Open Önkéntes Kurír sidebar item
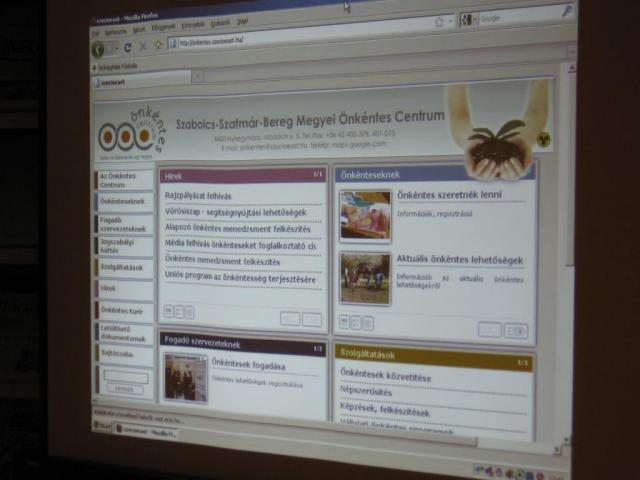Image resolution: width=640 pixels, height=480 pixels. (x=124, y=311)
